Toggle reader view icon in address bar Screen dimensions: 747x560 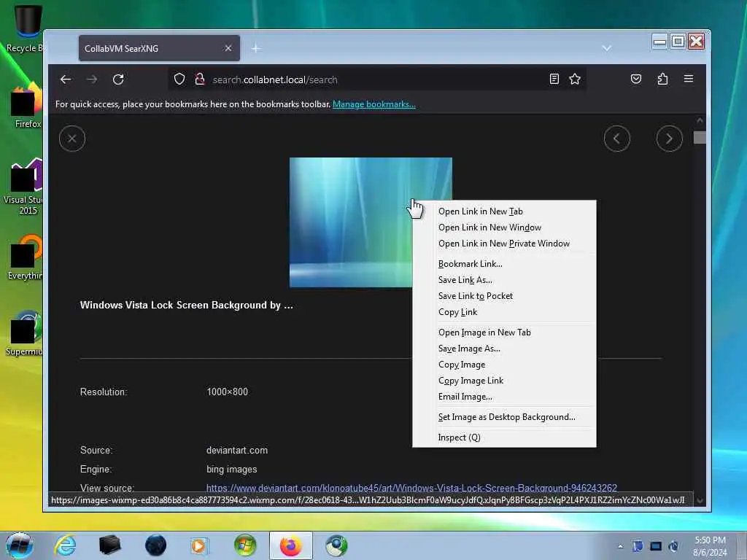554,79
